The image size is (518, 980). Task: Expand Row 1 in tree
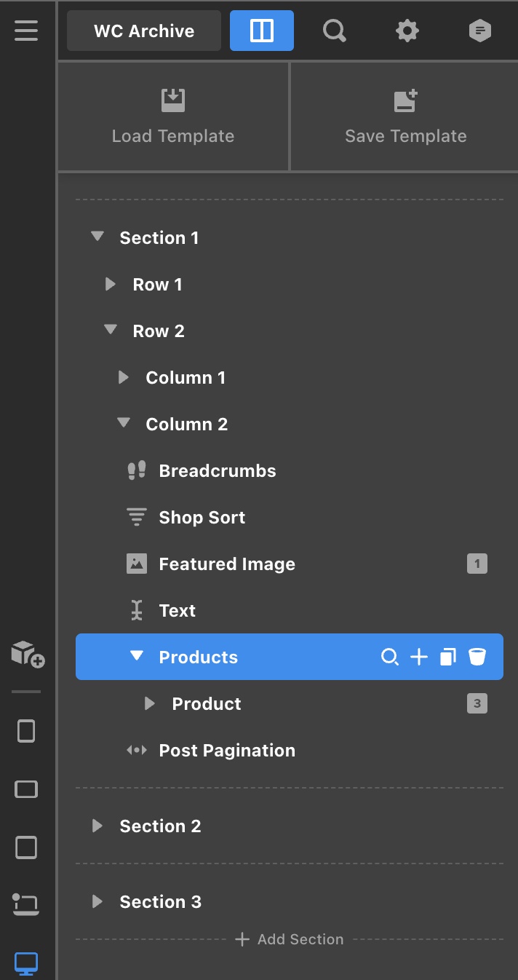111,285
